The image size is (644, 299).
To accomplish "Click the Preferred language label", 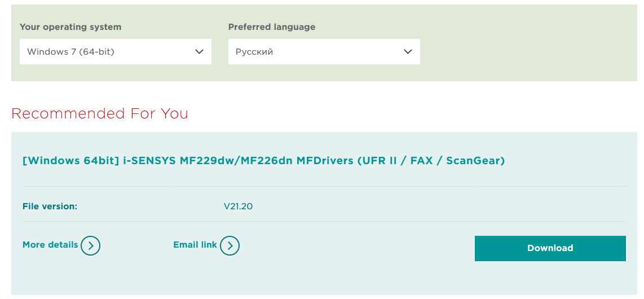I will tap(272, 27).
